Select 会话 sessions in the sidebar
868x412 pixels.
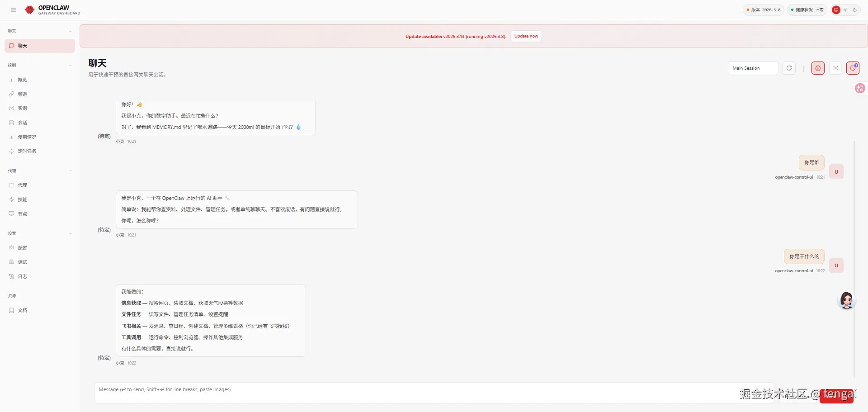(40, 123)
